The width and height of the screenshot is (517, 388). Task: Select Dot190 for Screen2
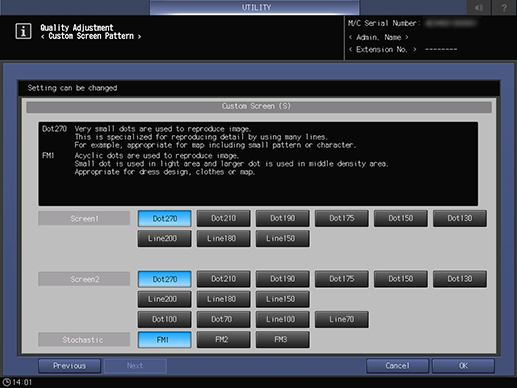coord(283,279)
